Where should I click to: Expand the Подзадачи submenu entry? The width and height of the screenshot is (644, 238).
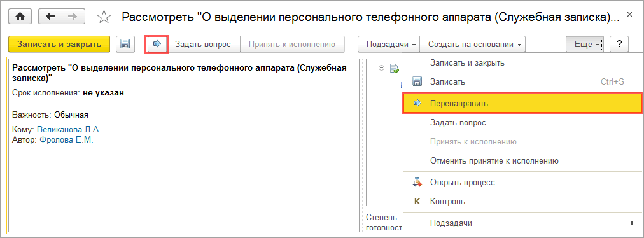(522, 223)
